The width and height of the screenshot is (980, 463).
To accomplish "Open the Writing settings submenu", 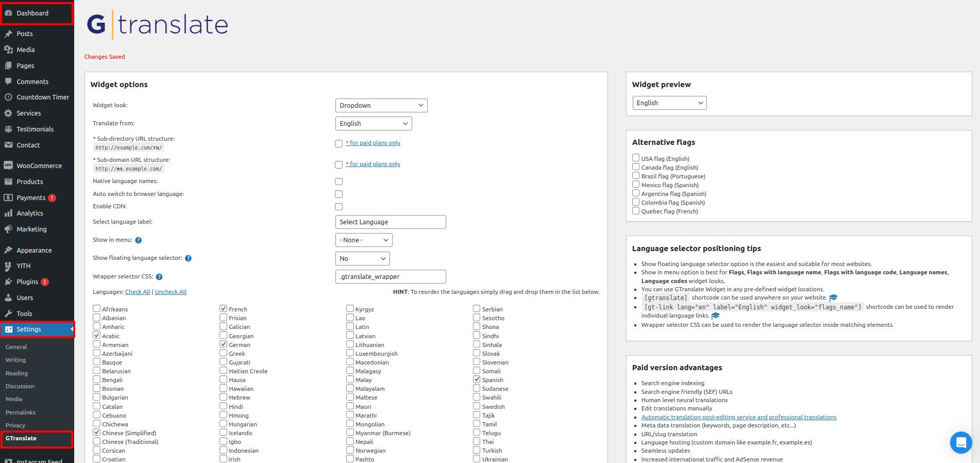I will tap(15, 360).
